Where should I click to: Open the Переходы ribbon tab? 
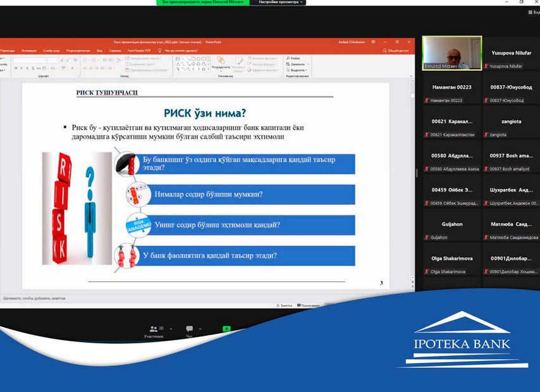(x=7, y=51)
